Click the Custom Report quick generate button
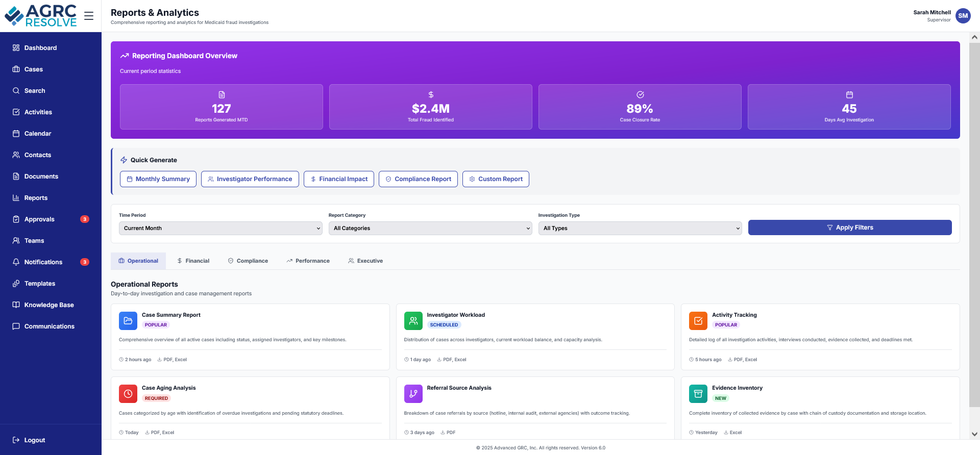The image size is (980, 455). [496, 179]
